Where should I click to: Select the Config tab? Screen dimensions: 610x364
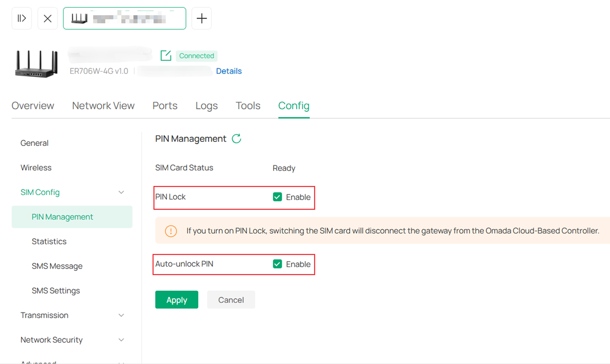pyautogui.click(x=294, y=106)
